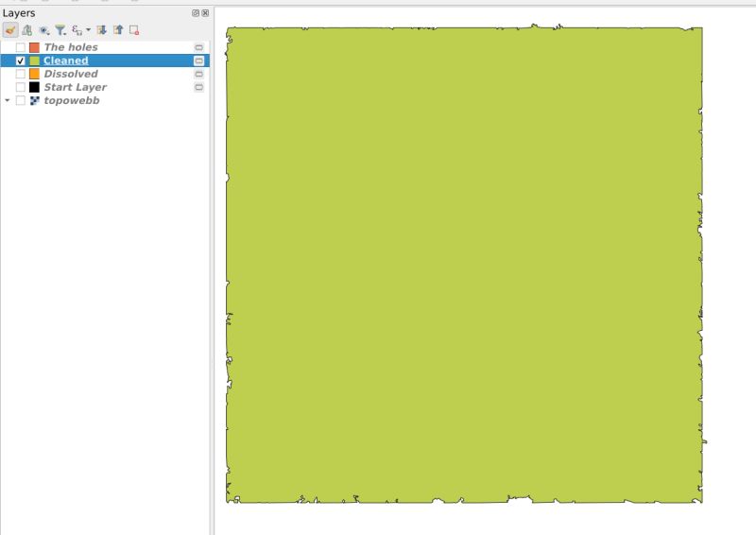Float the Layers panel with the undock icon
The image size is (756, 535).
tap(196, 13)
